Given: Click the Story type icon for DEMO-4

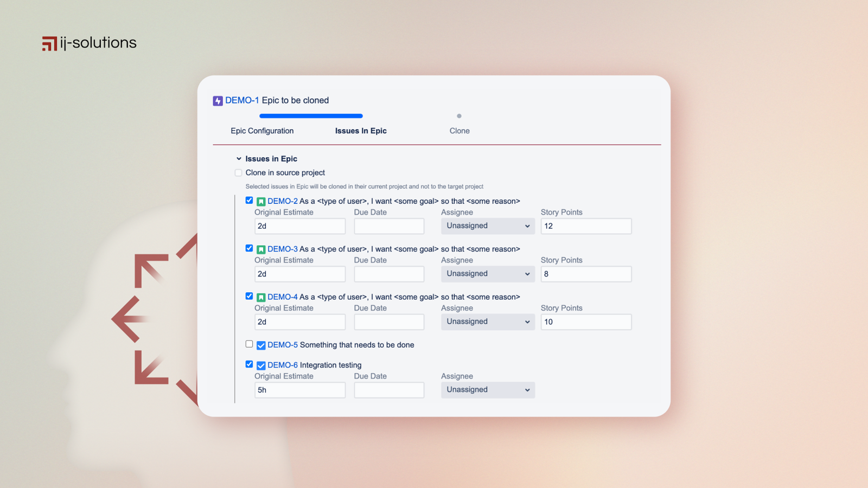Looking at the screenshot, I should click(x=260, y=297).
